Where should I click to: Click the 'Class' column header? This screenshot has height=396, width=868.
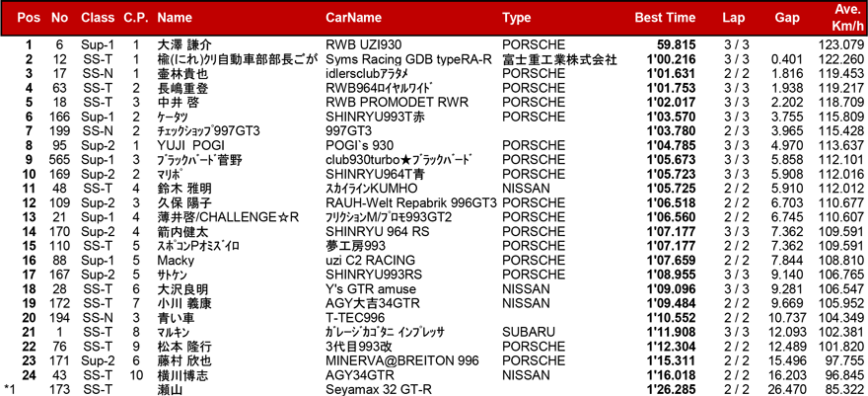[98, 18]
